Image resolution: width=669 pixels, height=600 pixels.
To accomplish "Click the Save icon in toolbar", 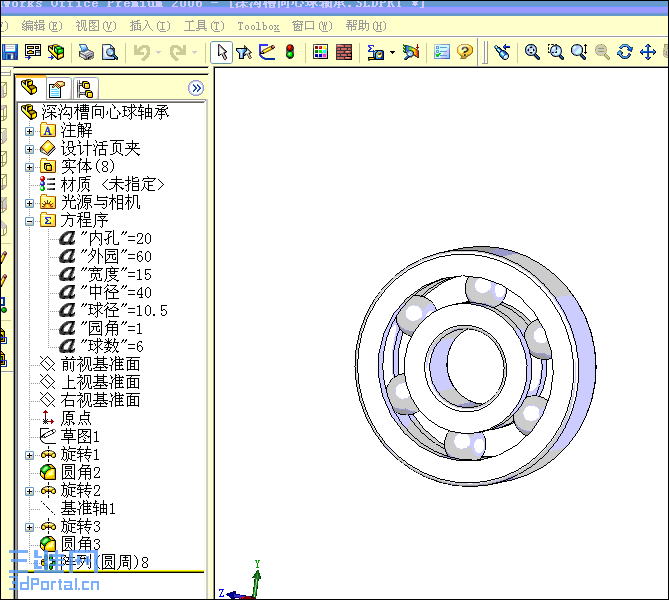I will tap(9, 52).
